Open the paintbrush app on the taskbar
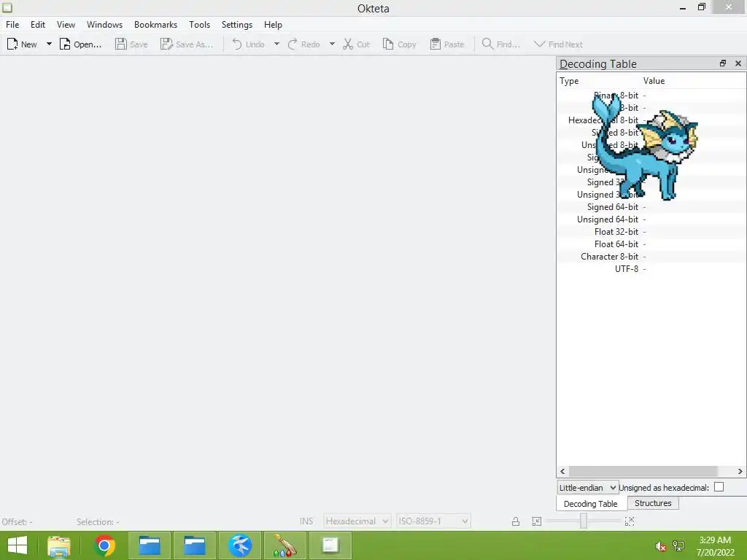 tap(285, 545)
